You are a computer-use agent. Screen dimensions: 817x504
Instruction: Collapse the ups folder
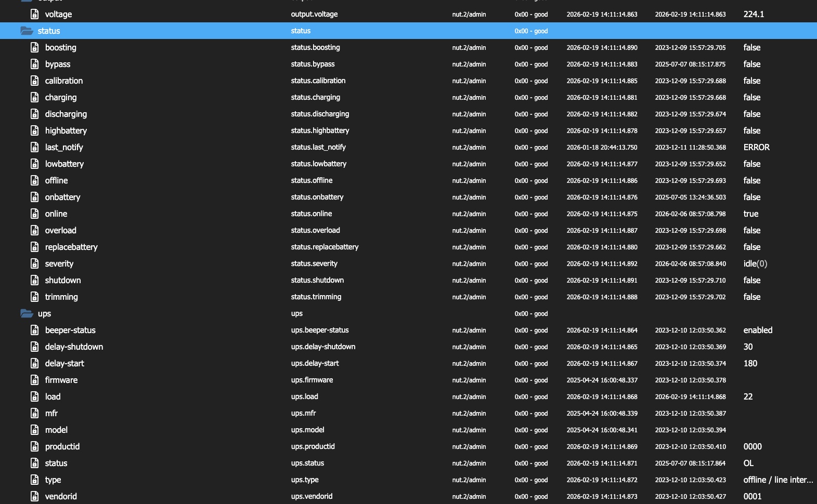tap(27, 313)
